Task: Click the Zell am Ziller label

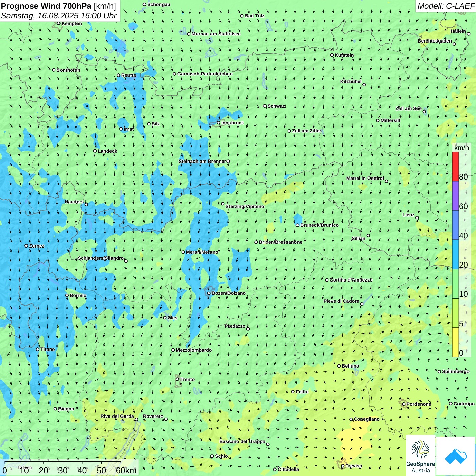Action: tap(307, 131)
